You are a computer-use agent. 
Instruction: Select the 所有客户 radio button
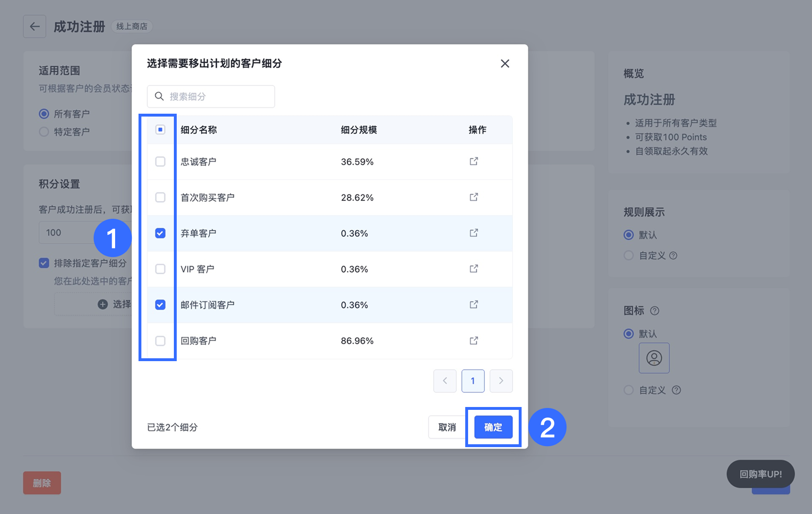point(44,114)
